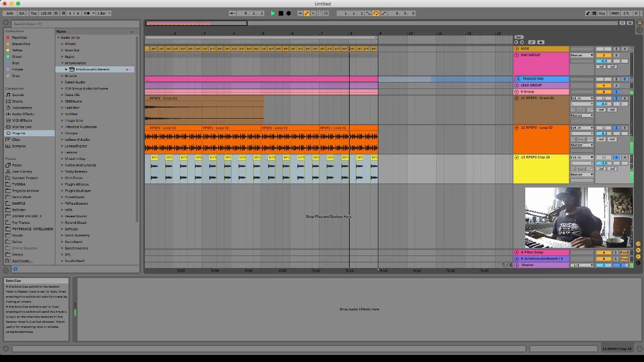Screen dimensions: 644x362
Task: Open PAD GROUP Master output dropdown
Action: (x=582, y=55)
